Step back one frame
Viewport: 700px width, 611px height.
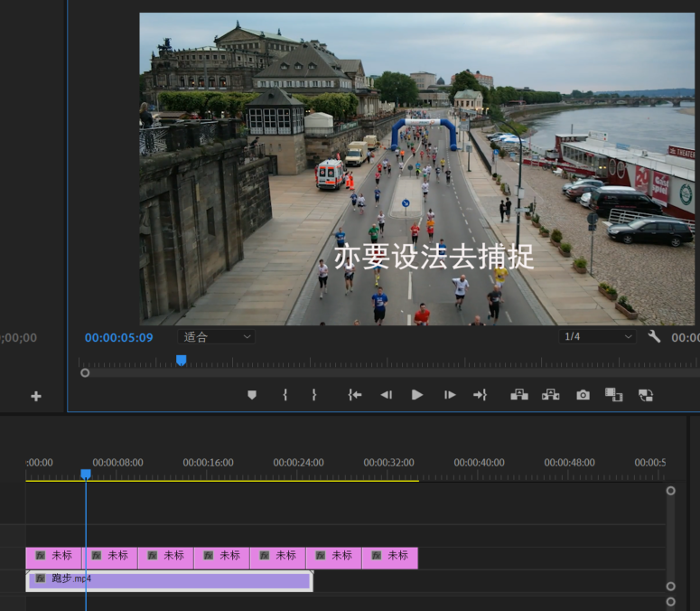(386, 395)
